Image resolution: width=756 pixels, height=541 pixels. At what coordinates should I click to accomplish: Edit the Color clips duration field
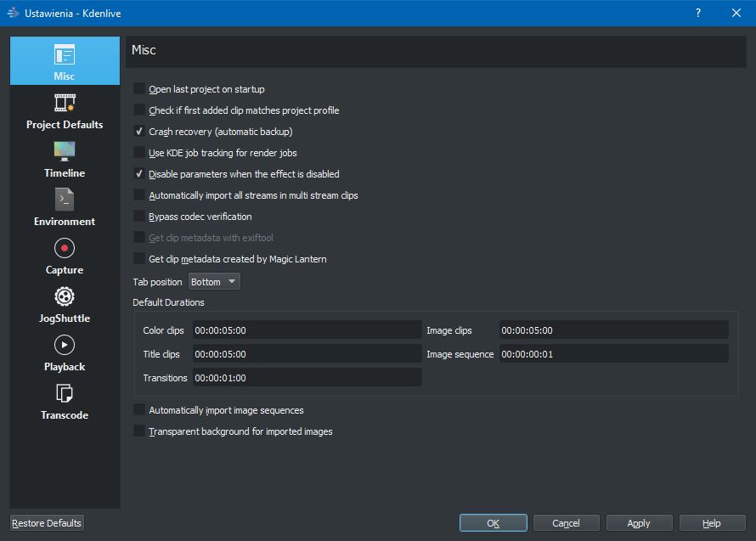pyautogui.click(x=307, y=330)
